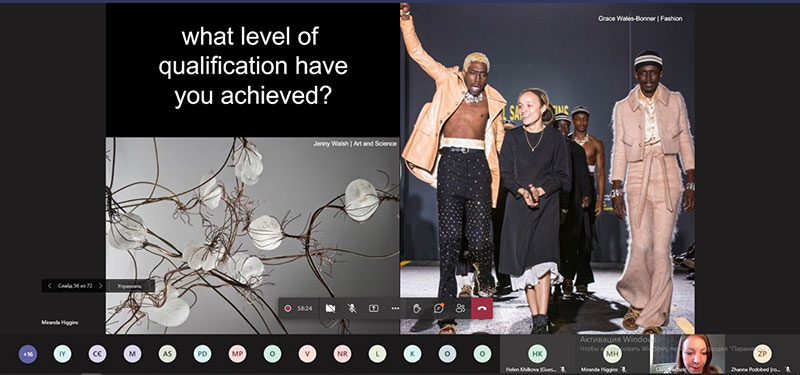The image size is (800, 375).
Task: Advance to the next slide arrow
Action: tap(101, 286)
